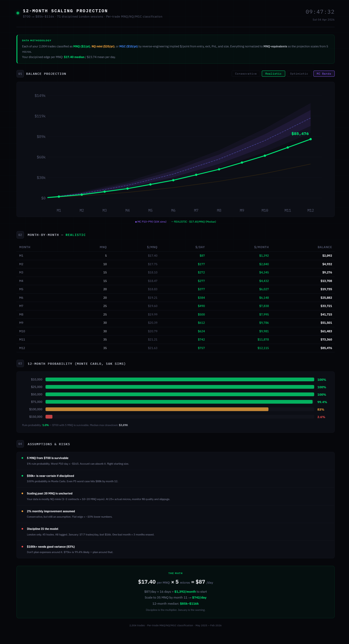The width and height of the screenshot is (349, 644).
Task: Click the REALISTIC median legend entry
Action: (x=194, y=222)
